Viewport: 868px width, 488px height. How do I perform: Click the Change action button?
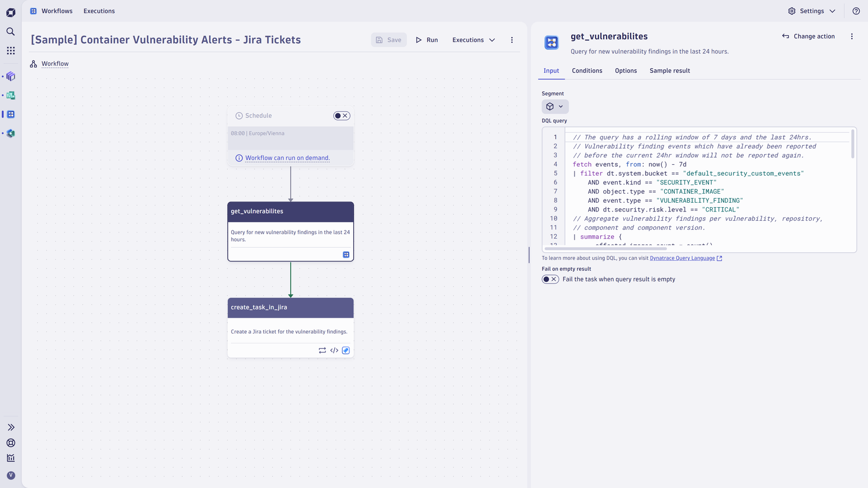(808, 36)
